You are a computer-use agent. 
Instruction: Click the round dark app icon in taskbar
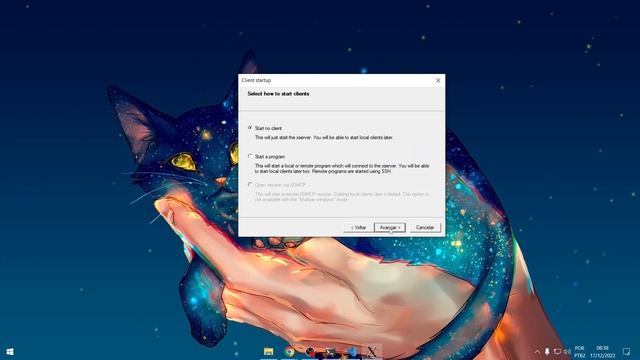click(x=310, y=351)
